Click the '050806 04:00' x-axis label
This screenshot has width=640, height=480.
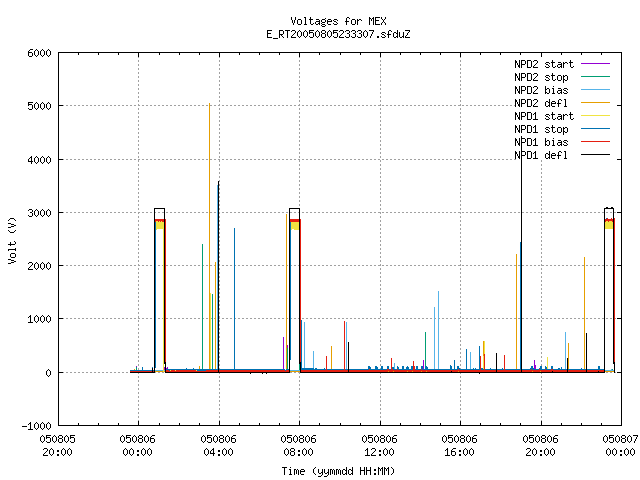click(x=218, y=446)
